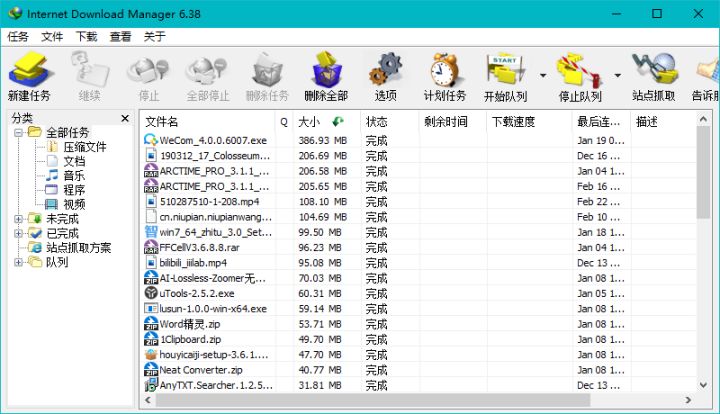The height and width of the screenshot is (414, 720).
Task: Open the 文件 menu
Action: pyautogui.click(x=52, y=37)
